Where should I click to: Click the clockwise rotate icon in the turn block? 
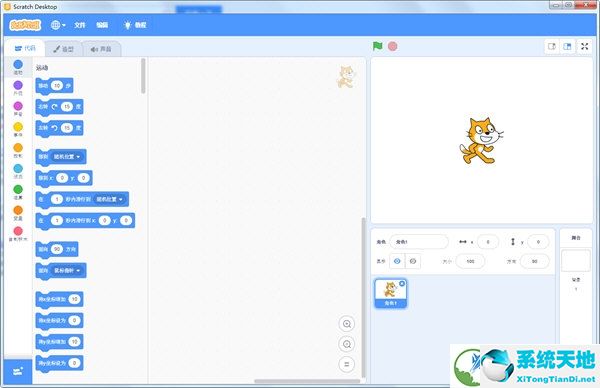click(54, 107)
